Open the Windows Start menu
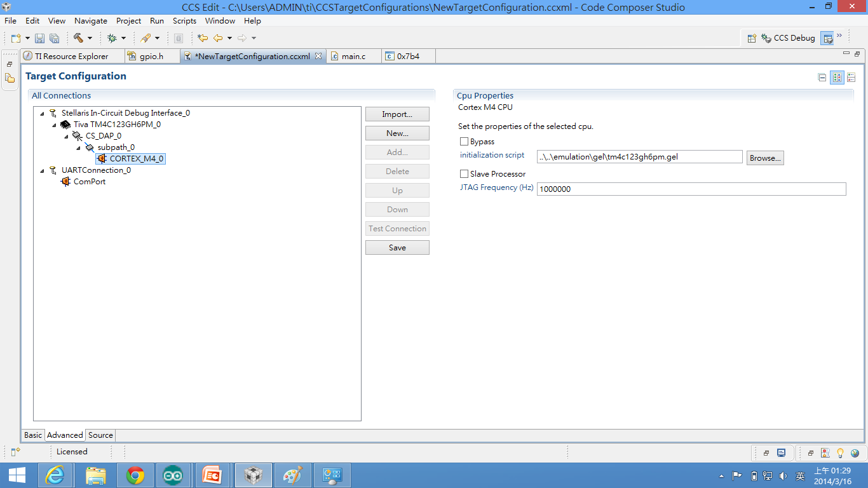 17,475
